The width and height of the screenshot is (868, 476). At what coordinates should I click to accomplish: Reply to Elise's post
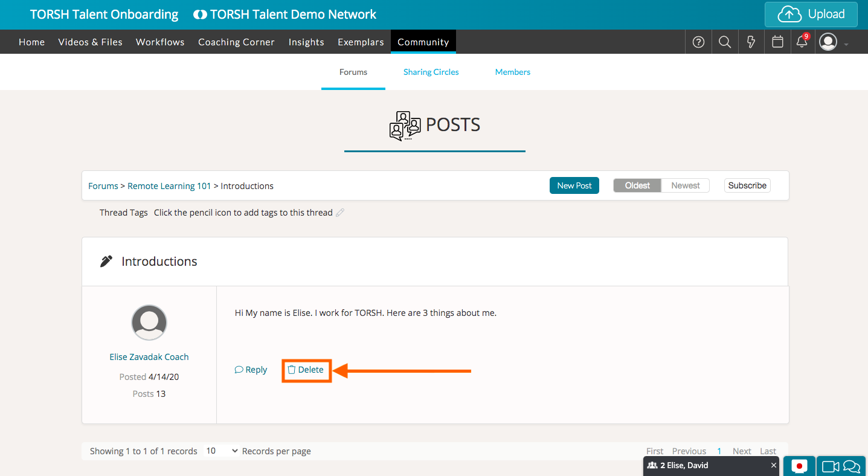pos(251,370)
